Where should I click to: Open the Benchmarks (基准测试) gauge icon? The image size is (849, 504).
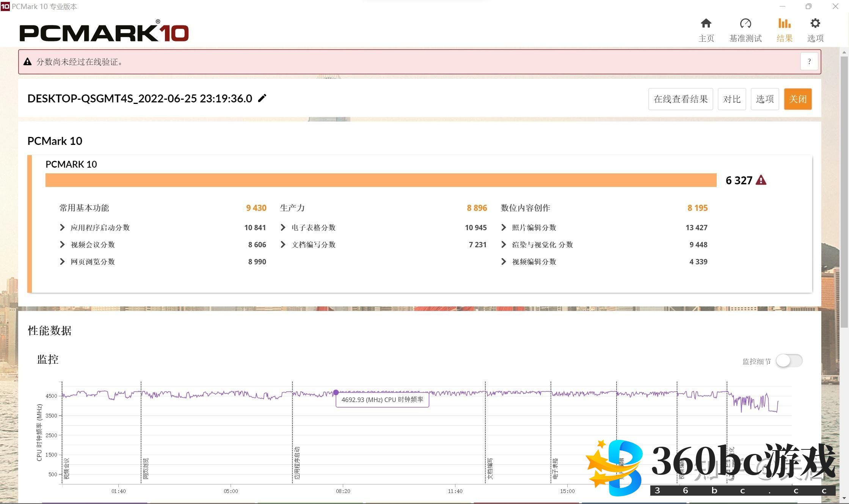(x=745, y=24)
